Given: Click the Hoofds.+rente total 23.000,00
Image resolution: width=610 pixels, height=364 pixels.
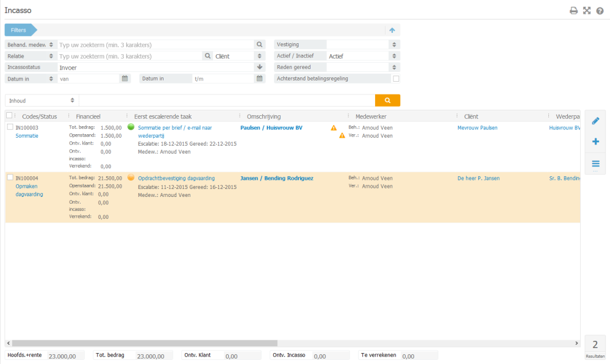Looking at the screenshot, I should [x=62, y=356].
